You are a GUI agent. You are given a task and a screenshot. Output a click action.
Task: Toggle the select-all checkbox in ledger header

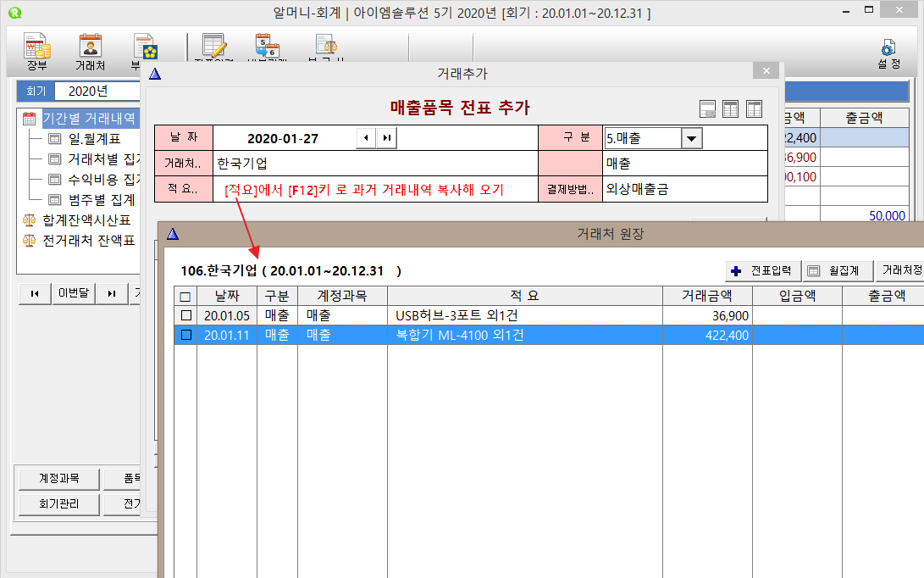(x=185, y=297)
